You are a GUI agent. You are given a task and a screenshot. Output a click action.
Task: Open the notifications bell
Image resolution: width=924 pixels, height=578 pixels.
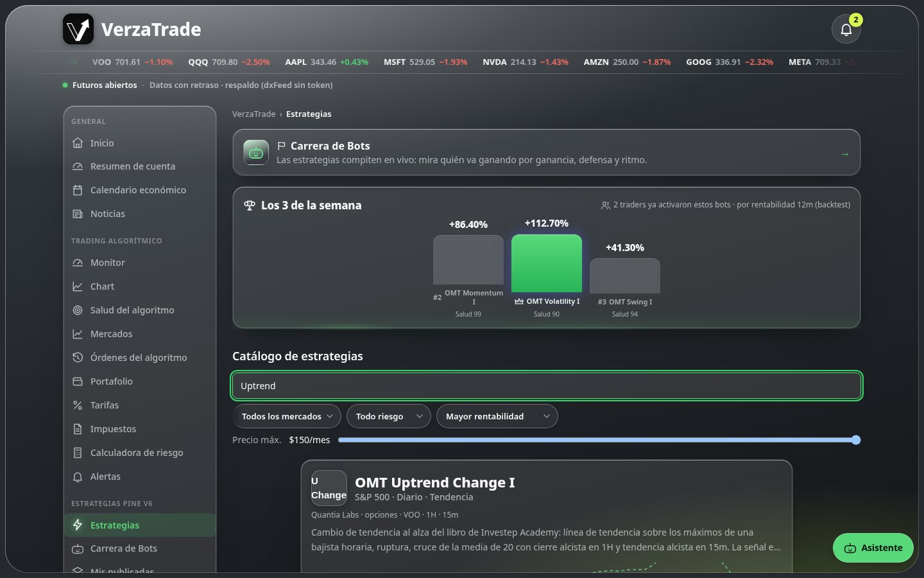tap(846, 30)
